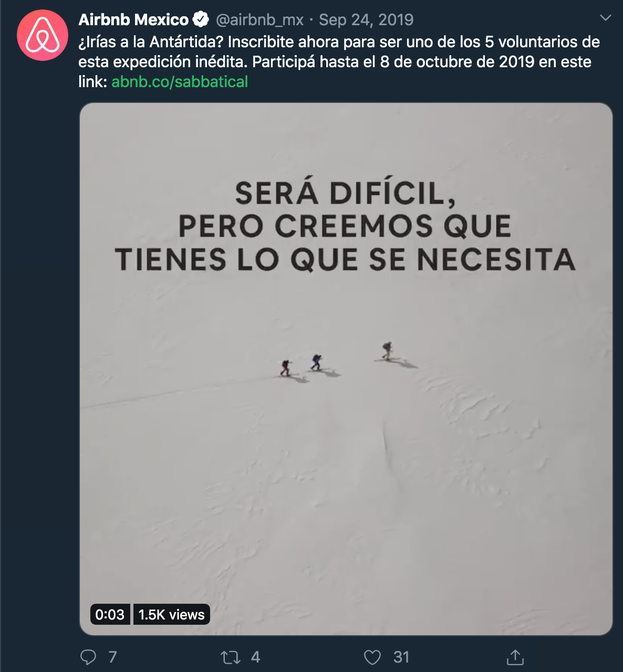Screen dimensions: 623x672
Task: Click the verified badge next to Airbnb Mexico
Action: click(201, 20)
